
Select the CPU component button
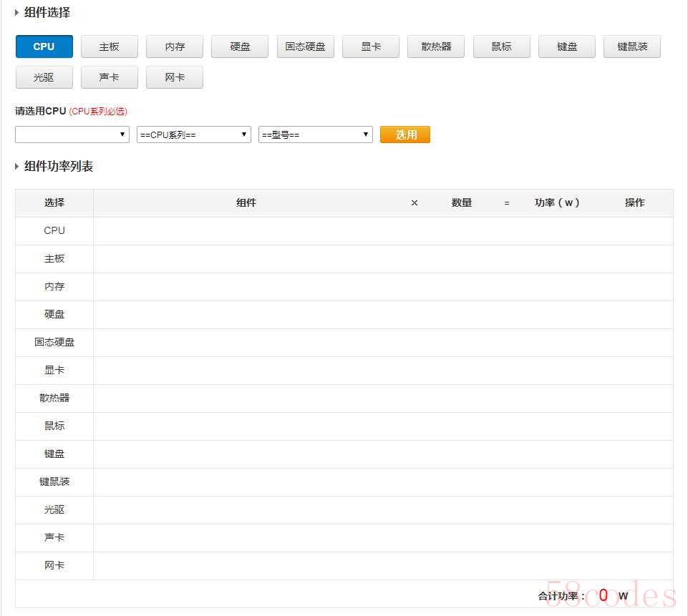(x=44, y=47)
